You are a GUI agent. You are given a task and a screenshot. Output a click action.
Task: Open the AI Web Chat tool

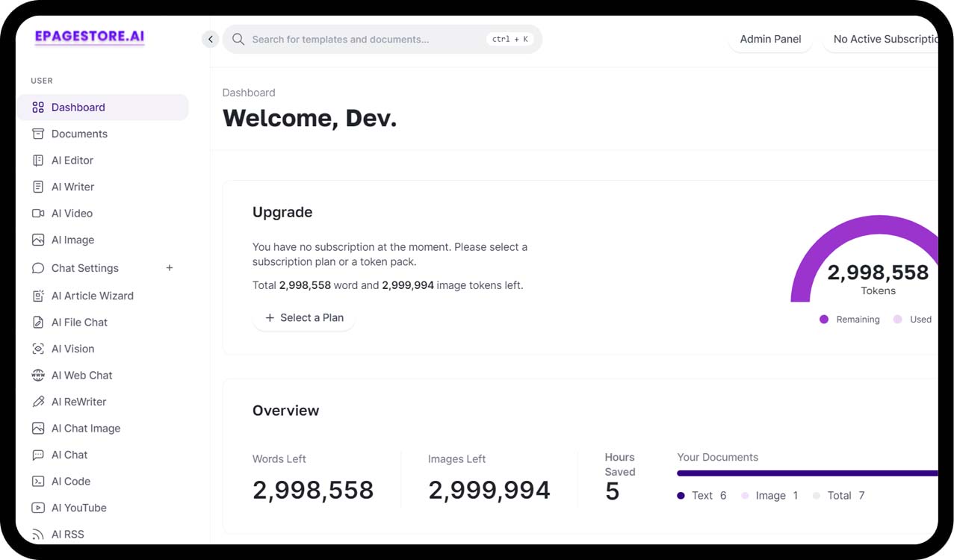(x=82, y=375)
